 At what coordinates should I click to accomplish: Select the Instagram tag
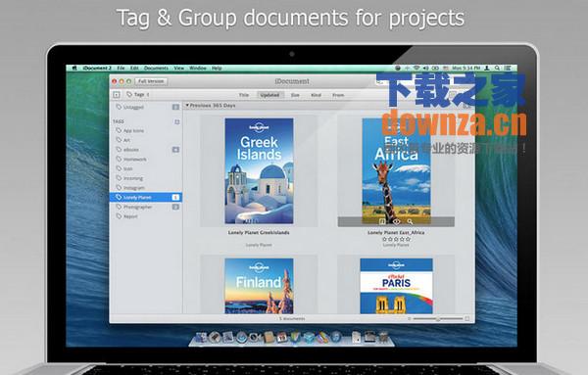146,188
